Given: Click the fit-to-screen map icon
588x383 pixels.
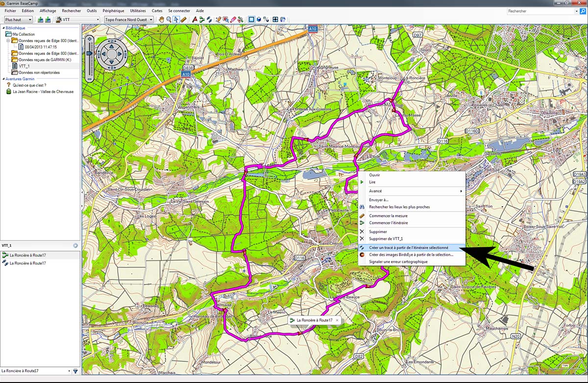Looking at the screenshot, I should click(x=275, y=20).
